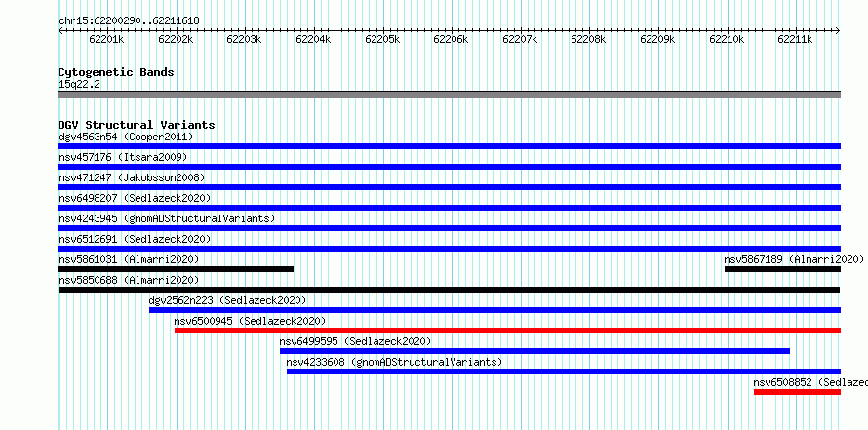Open the nsv5867189 (Almarri2020) label

(794, 260)
